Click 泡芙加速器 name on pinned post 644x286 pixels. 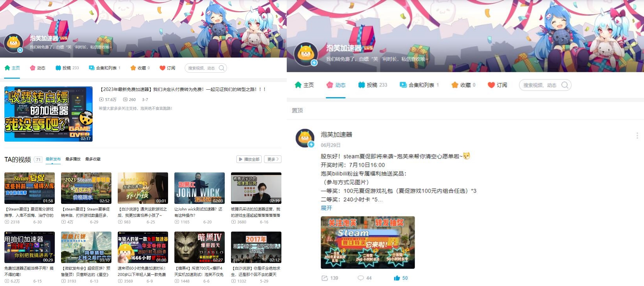pos(336,135)
